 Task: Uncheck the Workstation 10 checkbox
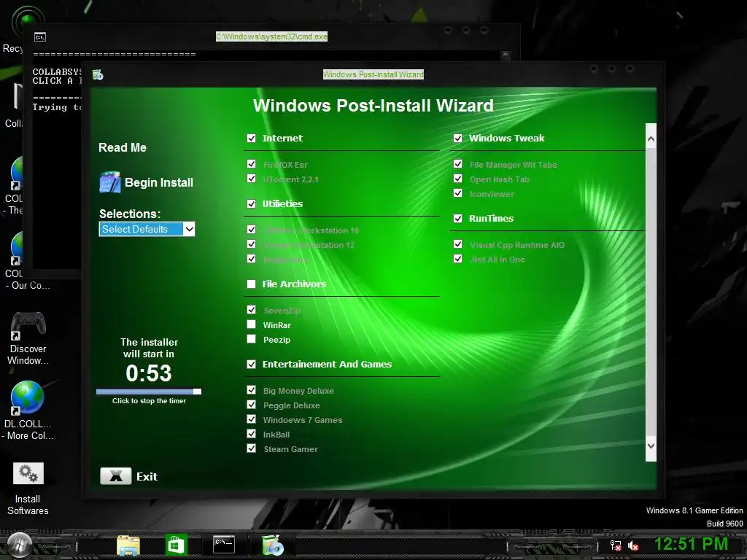[x=252, y=229]
